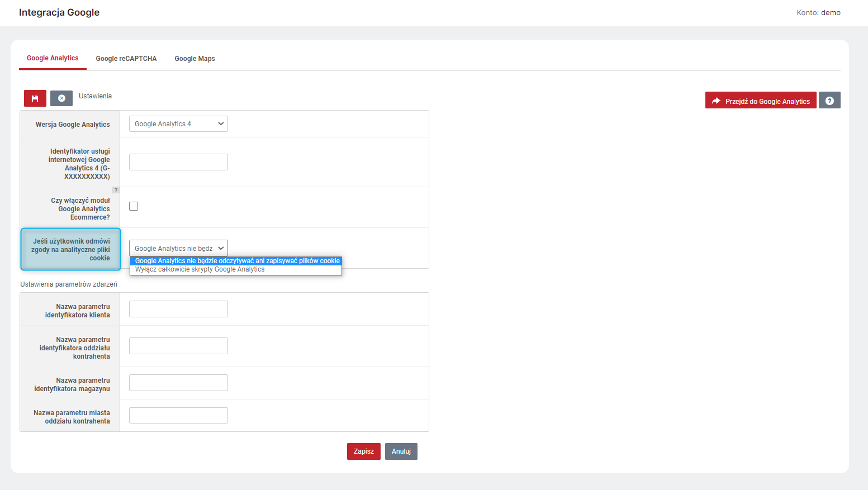Click the question mark help button
The height and width of the screenshot is (490, 868).
[829, 101]
